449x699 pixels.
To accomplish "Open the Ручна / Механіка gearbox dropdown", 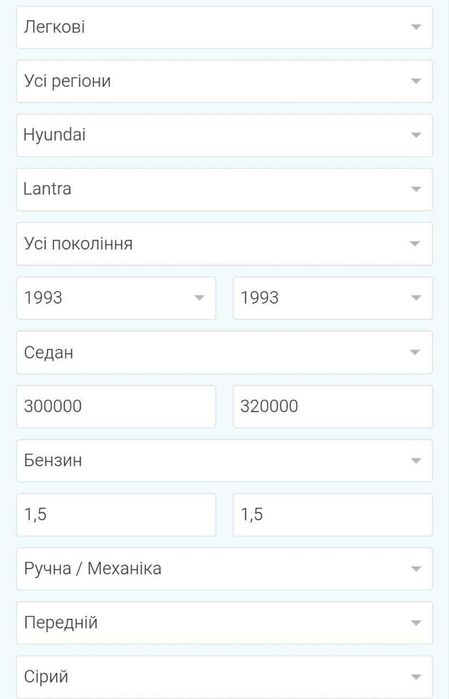I will [x=224, y=569].
